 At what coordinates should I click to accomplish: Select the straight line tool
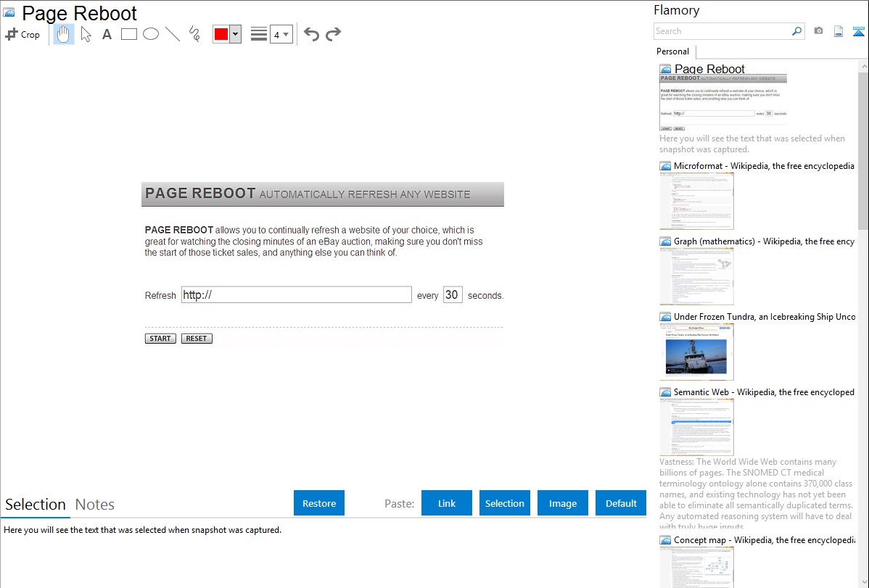[x=173, y=34]
